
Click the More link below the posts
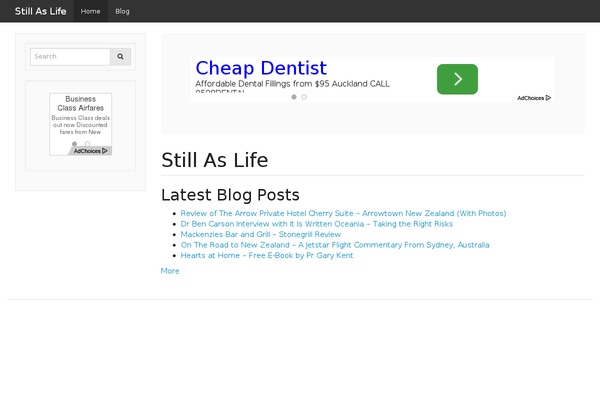click(170, 271)
